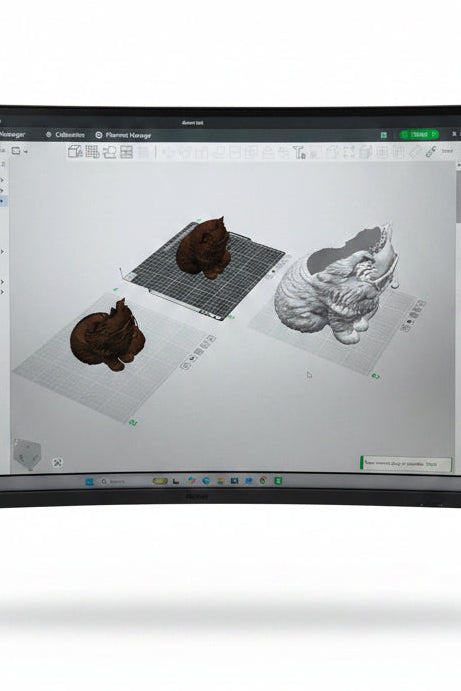This screenshot has height=691, width=461.
Task: Click the topmost side icon on plate 03
Action: 421,304
